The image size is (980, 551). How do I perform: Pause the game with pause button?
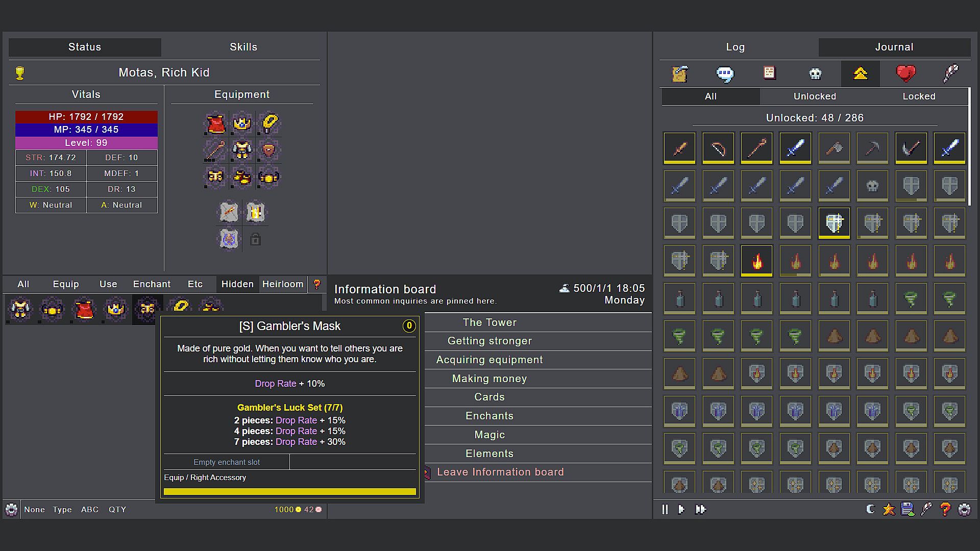pyautogui.click(x=665, y=509)
